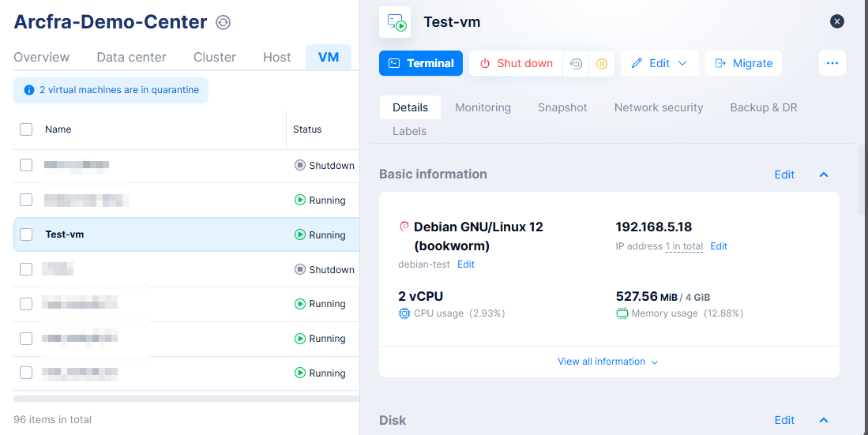Screen dimensions: 868x435
Task: Expand View all information
Action: tap(607, 362)
